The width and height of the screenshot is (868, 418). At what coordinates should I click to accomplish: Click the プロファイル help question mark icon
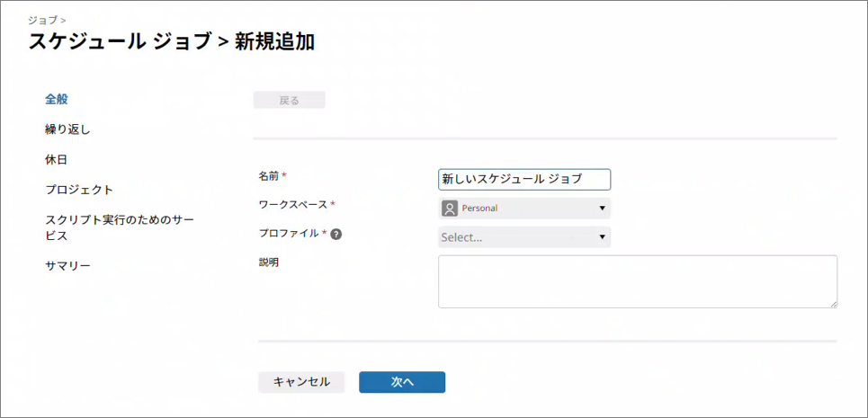coord(336,234)
